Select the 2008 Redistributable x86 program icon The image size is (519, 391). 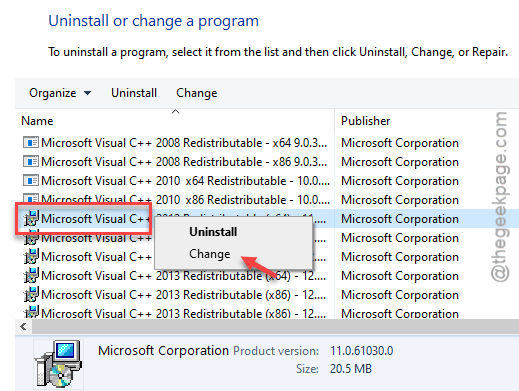[31, 162]
